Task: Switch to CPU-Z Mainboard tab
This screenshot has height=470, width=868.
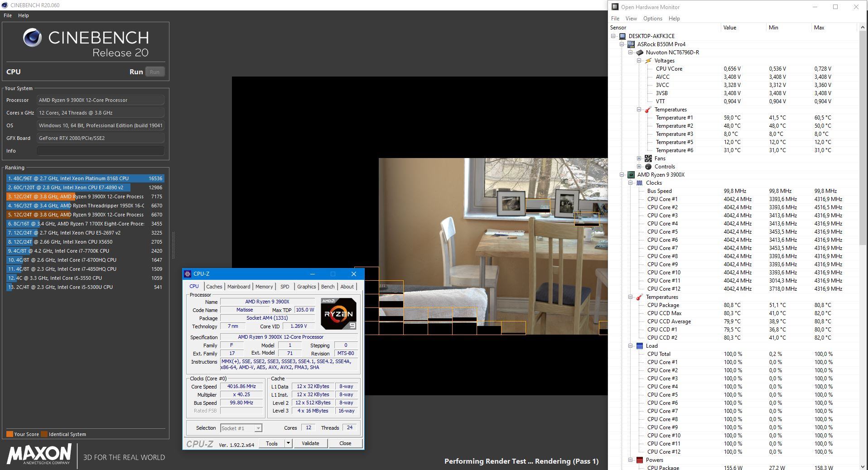Action: pyautogui.click(x=239, y=287)
